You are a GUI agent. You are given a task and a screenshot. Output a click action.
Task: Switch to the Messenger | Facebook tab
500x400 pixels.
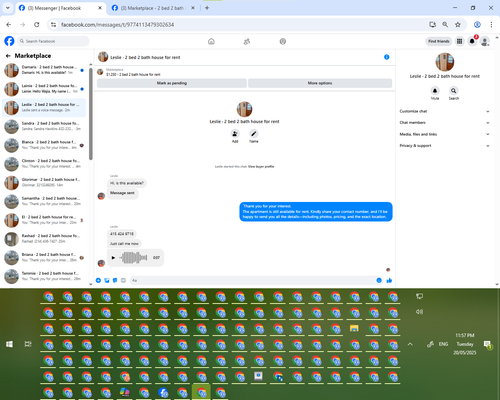tap(60, 8)
